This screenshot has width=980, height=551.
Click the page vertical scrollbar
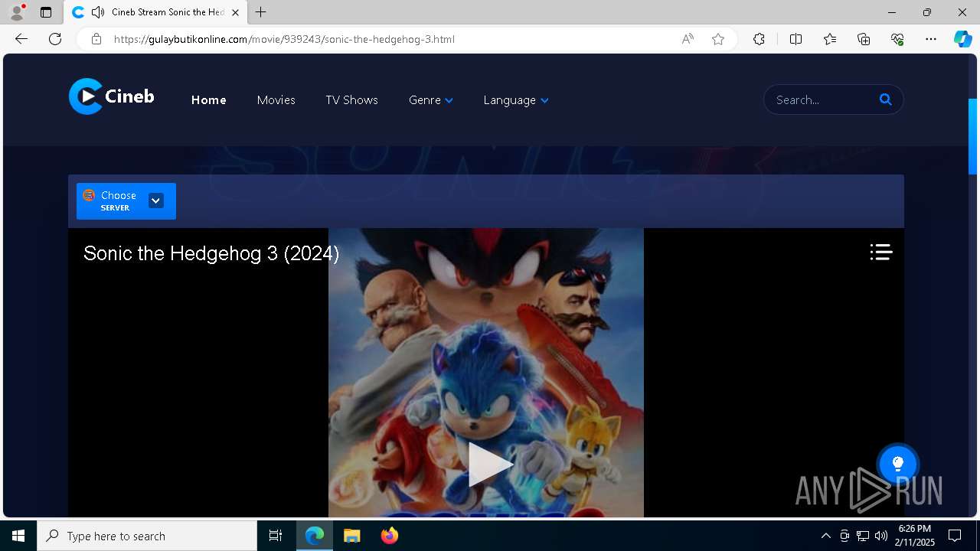973,136
